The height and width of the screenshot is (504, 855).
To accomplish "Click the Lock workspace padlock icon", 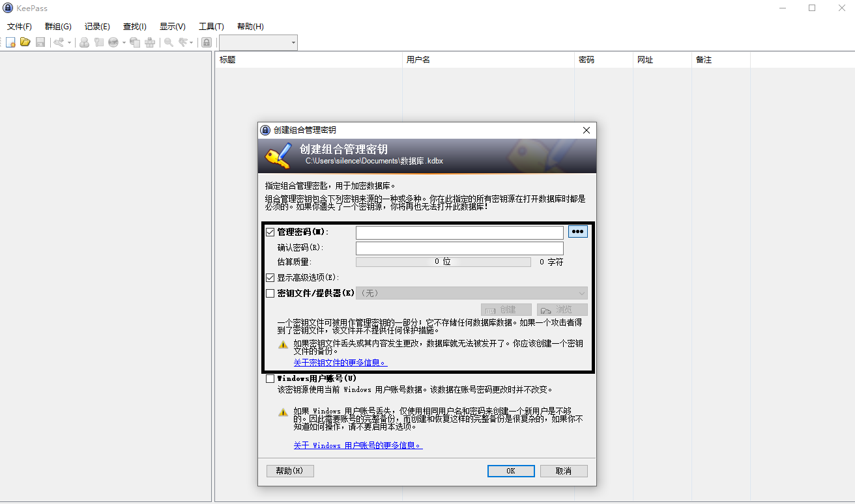I will 207,42.
